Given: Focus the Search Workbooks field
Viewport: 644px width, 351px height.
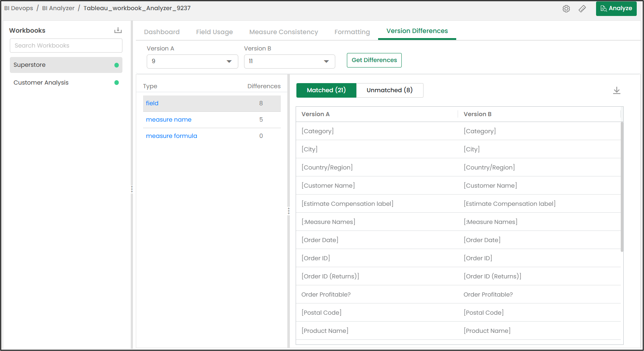Looking at the screenshot, I should pyautogui.click(x=66, y=46).
